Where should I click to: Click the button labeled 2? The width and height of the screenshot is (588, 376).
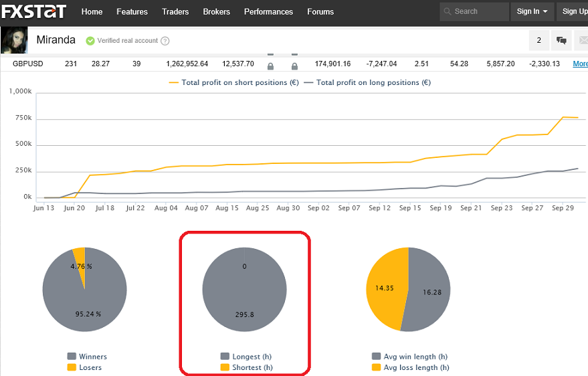tap(538, 41)
